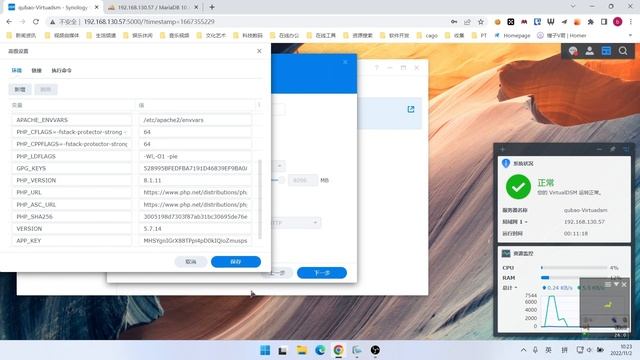Bookmark this page with the star icon
The image size is (640, 360).
(x=481, y=22)
